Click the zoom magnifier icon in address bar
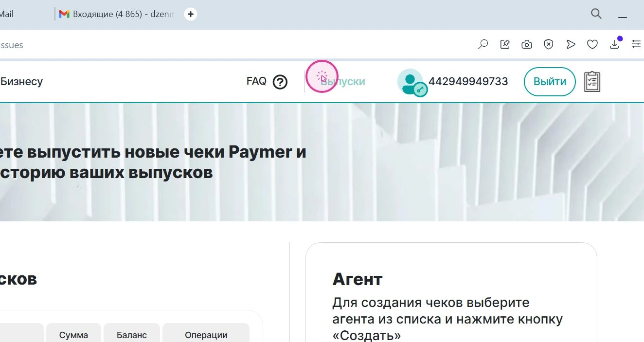Image resolution: width=644 pixels, height=342 pixels. [x=483, y=45]
